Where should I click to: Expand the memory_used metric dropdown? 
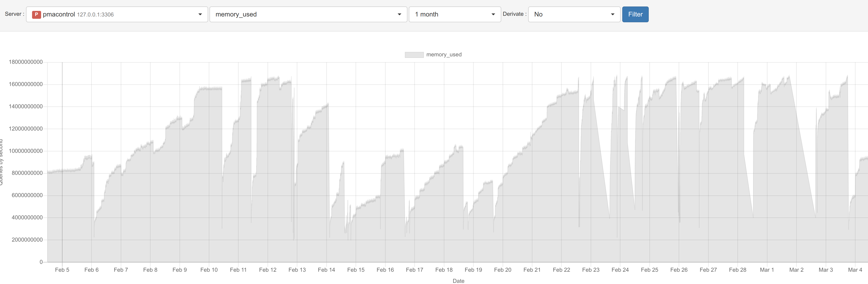[x=308, y=14]
